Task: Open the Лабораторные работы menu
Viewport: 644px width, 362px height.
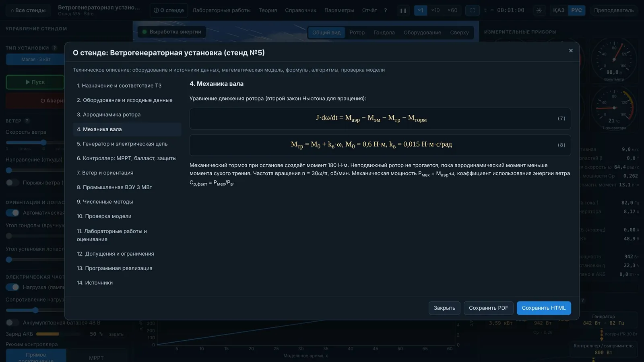Action: [x=221, y=10]
